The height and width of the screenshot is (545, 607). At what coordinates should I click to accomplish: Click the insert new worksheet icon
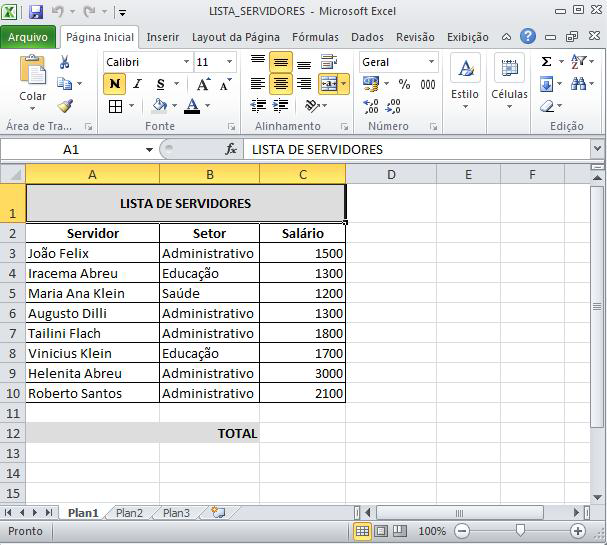218,513
